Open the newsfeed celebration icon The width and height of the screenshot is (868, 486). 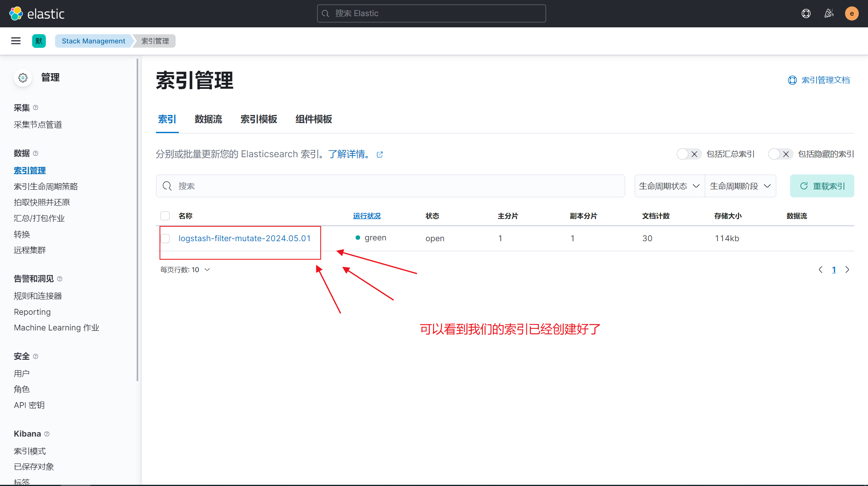pos(829,13)
